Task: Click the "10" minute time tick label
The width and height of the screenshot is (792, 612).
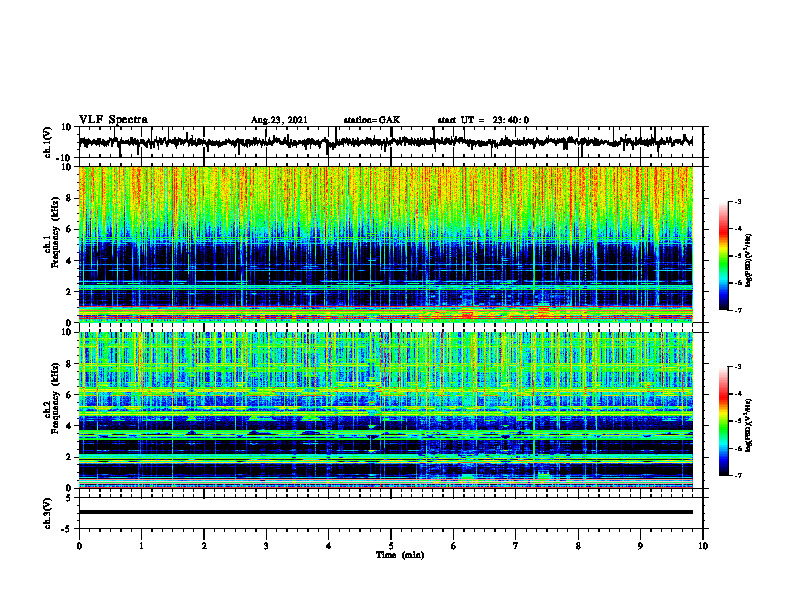Action: (703, 546)
